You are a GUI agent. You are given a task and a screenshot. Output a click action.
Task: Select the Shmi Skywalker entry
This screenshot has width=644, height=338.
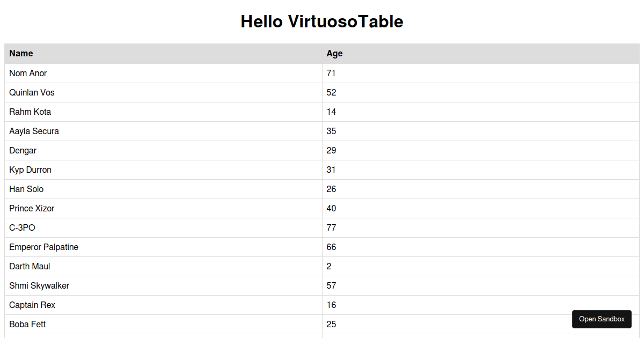tap(39, 285)
